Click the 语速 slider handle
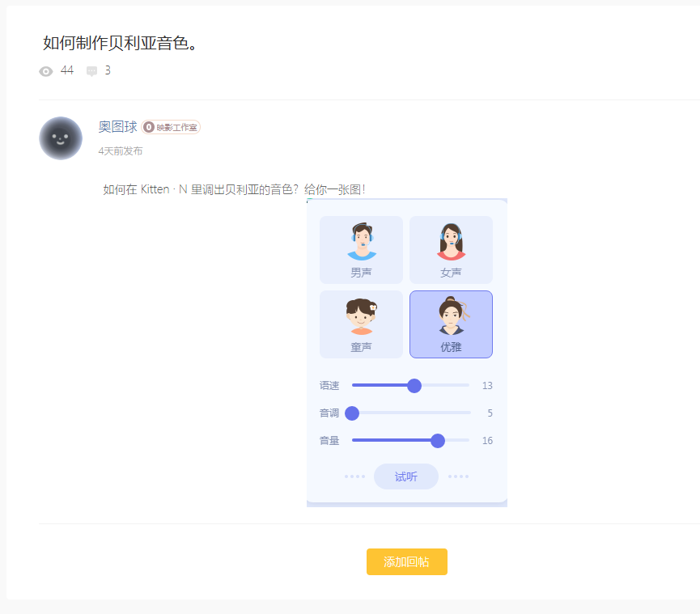This screenshot has width=700, height=614. coord(414,385)
